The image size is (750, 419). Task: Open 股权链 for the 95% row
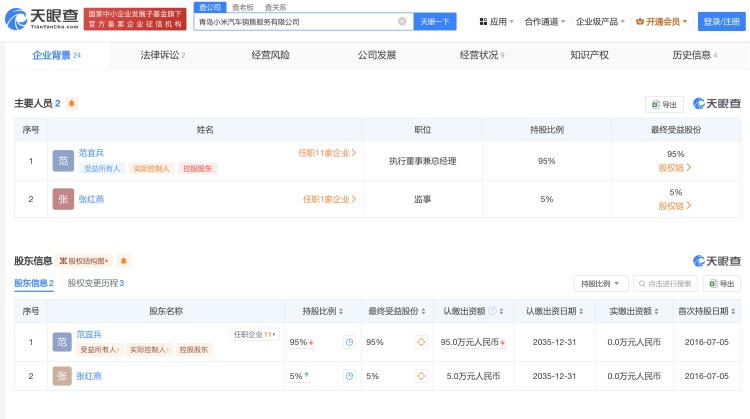[x=675, y=168]
